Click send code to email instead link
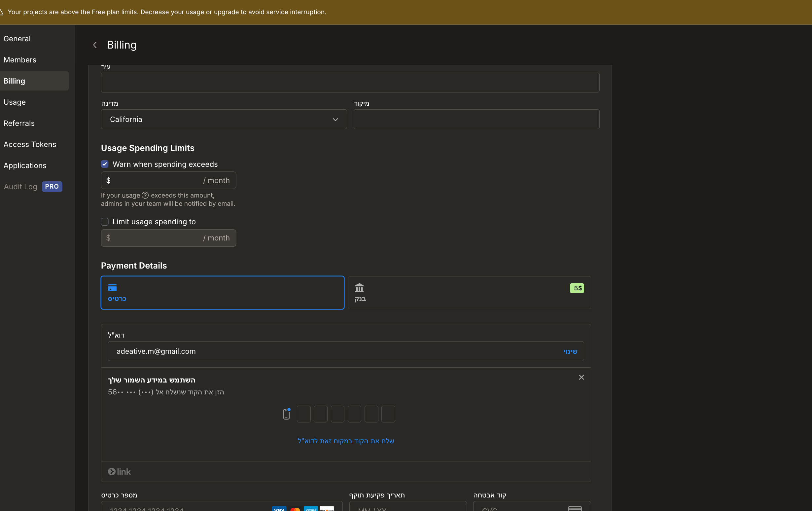This screenshot has height=511, width=812. click(x=346, y=441)
